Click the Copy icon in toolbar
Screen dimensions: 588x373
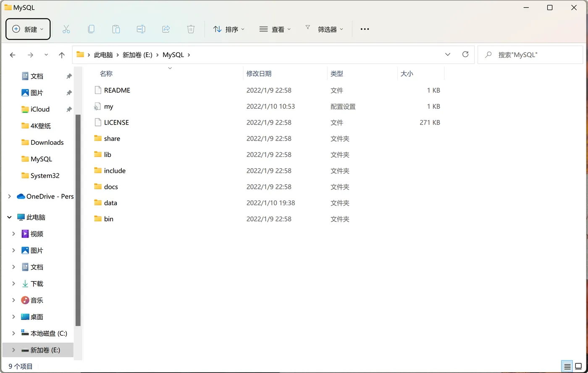pos(91,29)
